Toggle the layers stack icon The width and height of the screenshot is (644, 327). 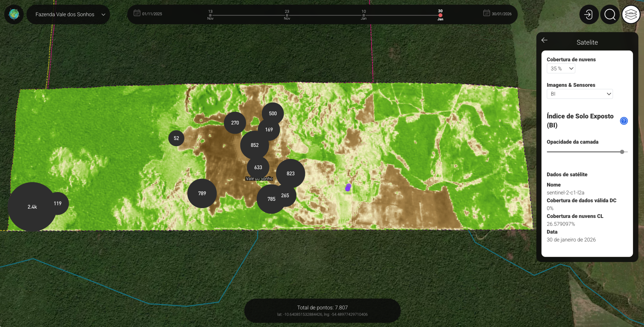pyautogui.click(x=631, y=14)
